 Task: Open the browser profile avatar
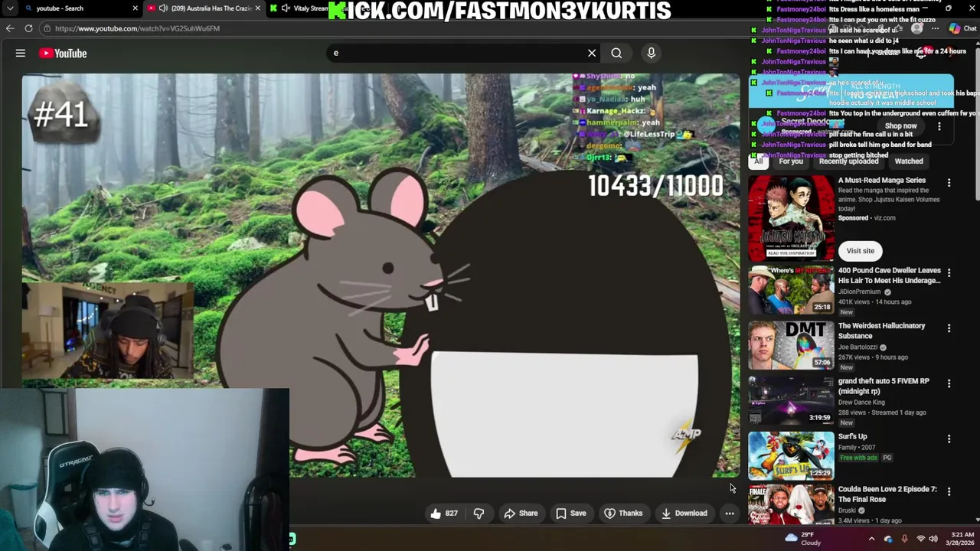(916, 28)
